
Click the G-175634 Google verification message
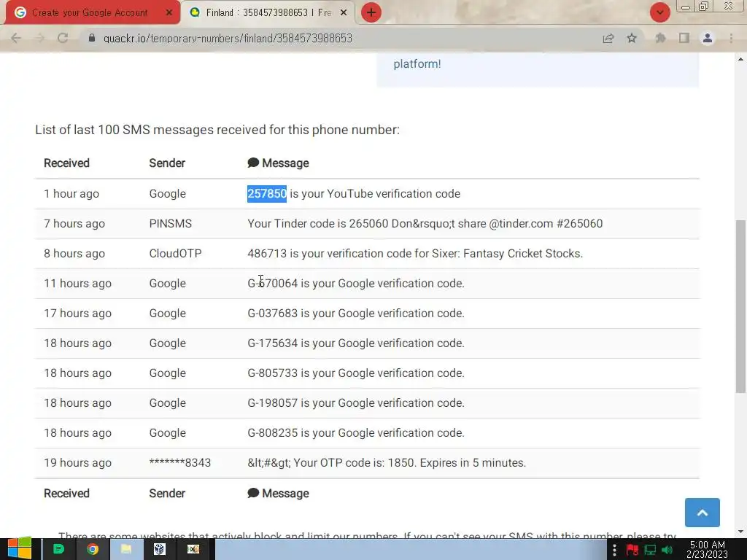(356, 343)
